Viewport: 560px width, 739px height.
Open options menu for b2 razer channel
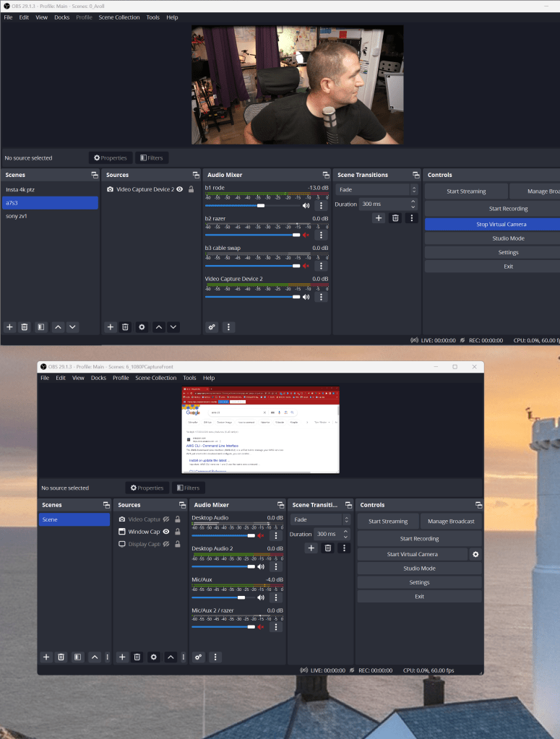coord(321,235)
